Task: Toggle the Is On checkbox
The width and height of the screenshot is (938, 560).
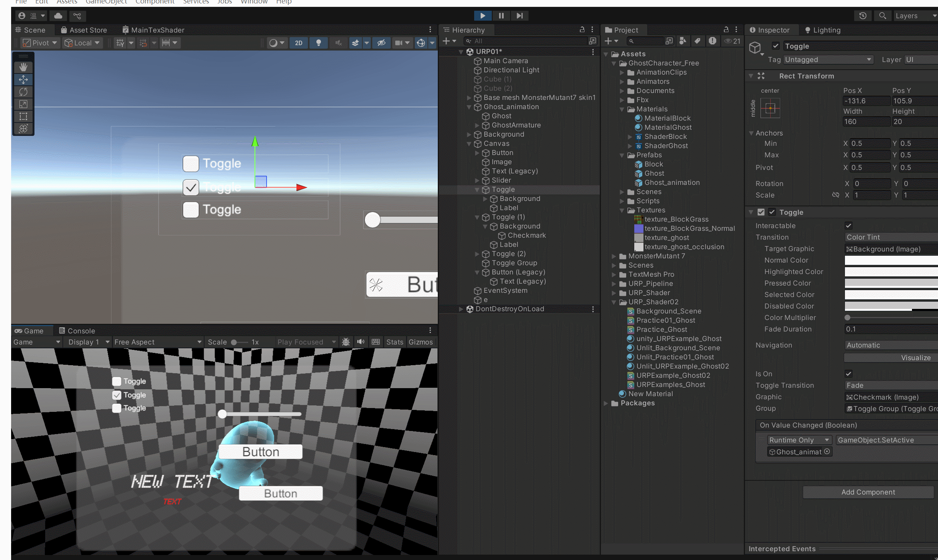Action: (848, 374)
